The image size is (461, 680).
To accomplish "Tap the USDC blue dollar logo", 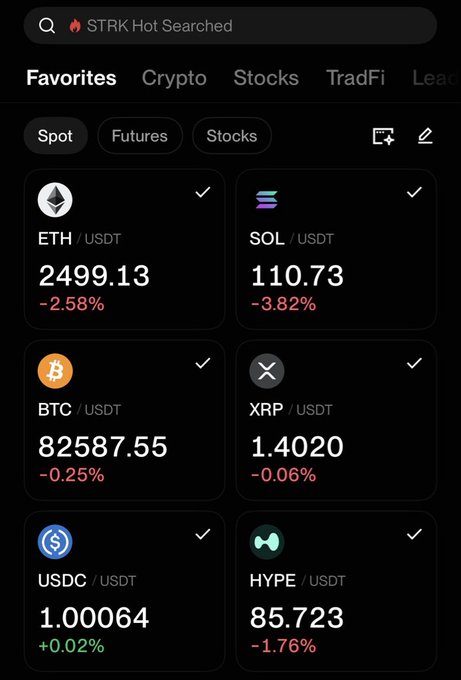I will 55,542.
